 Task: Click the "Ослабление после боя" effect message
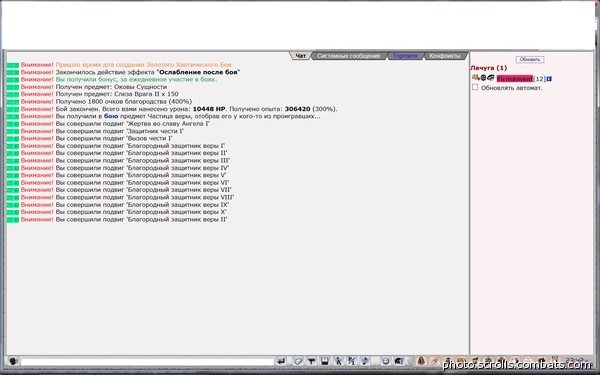click(x=148, y=72)
